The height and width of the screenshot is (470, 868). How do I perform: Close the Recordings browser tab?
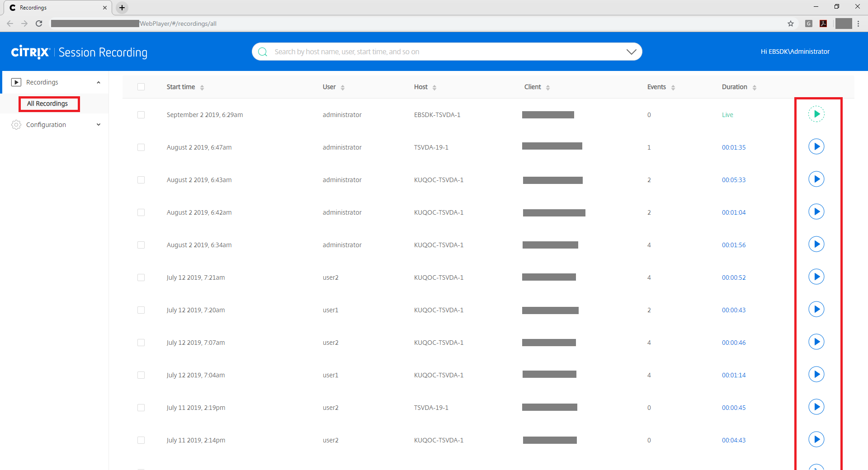(104, 8)
